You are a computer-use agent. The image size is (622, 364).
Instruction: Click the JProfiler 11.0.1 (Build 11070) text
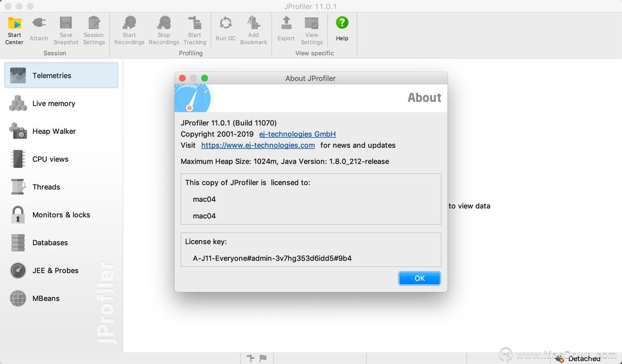point(229,123)
